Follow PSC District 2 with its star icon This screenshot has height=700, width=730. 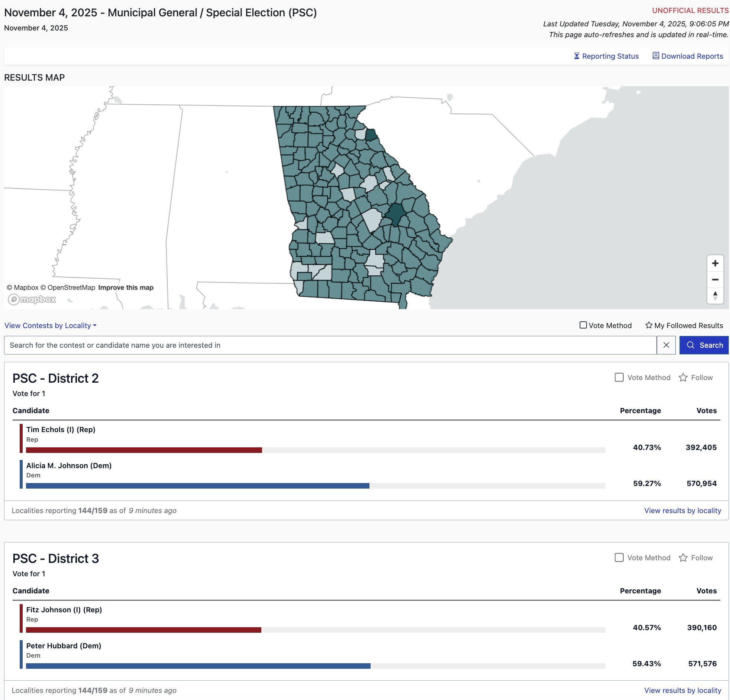[683, 377]
